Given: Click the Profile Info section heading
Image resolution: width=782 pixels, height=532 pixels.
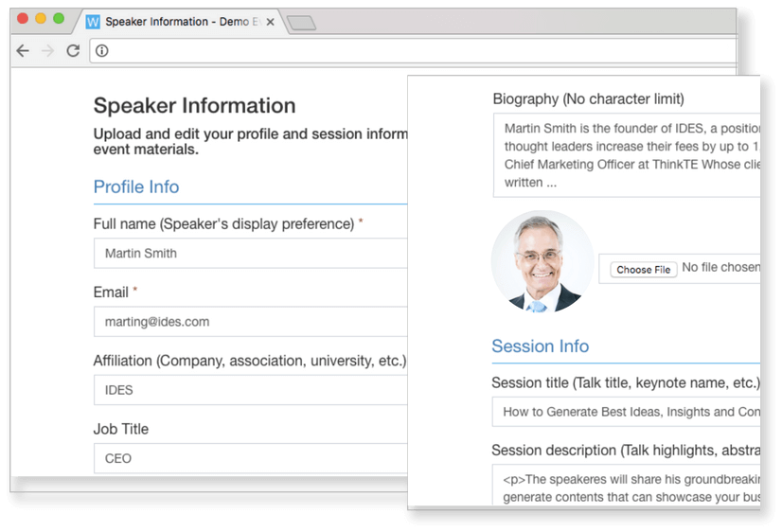Looking at the screenshot, I should (x=136, y=187).
